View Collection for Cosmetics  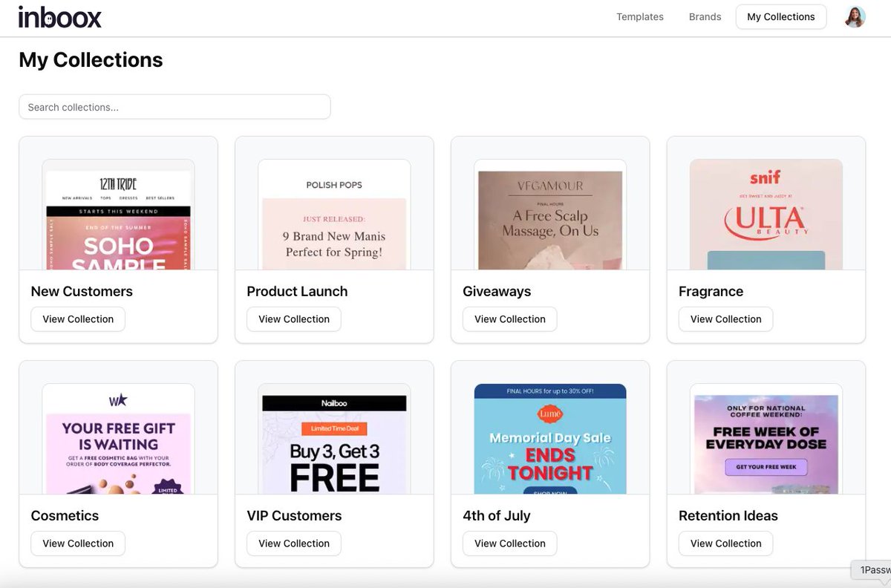(78, 543)
